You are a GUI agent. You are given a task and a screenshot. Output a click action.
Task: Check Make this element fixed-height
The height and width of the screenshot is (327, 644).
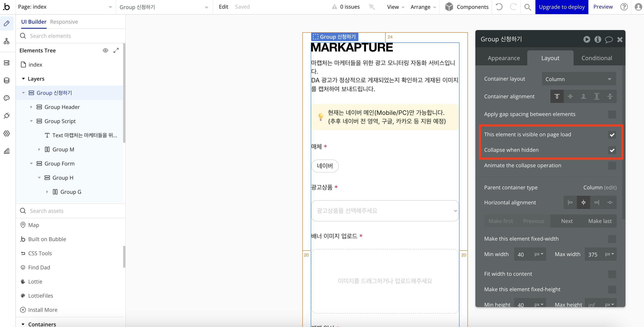click(x=612, y=289)
